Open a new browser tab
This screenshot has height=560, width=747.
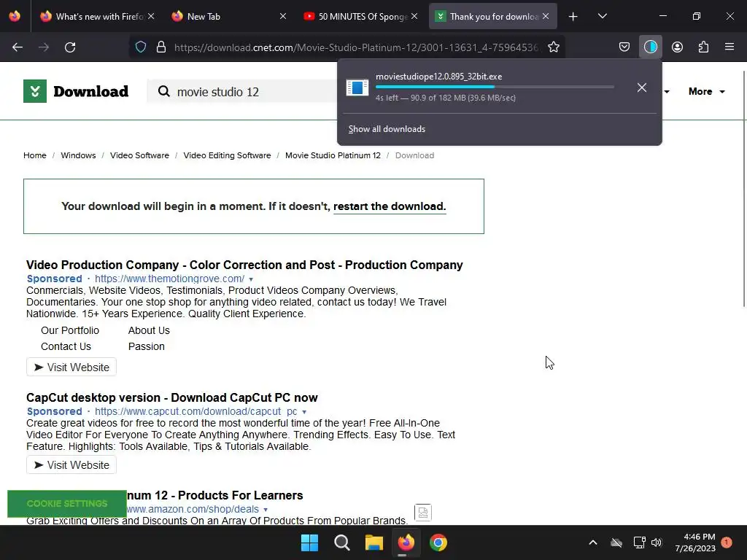[x=573, y=17]
